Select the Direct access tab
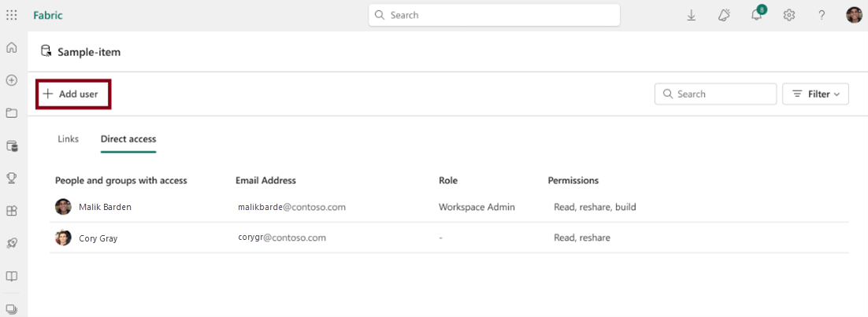Viewport: 868px width, 317px height. coord(128,139)
